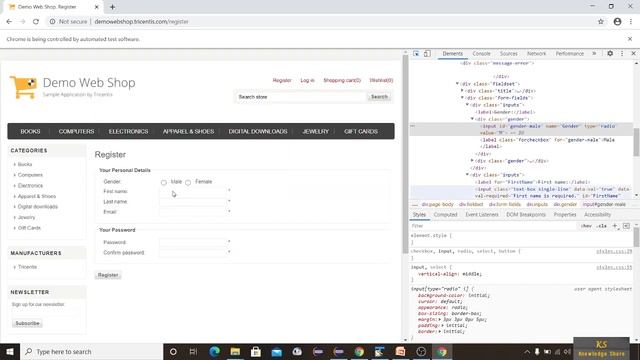Open the Chrome three-dot menu
The height and width of the screenshot is (360, 640).
(x=631, y=22)
